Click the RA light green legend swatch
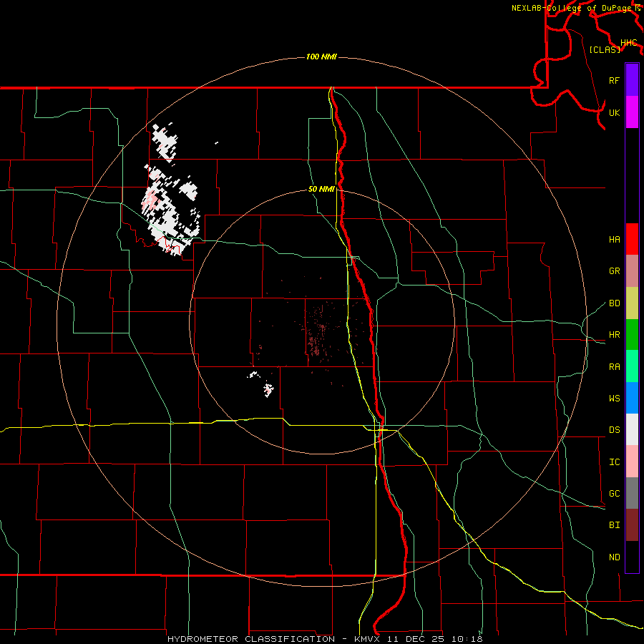 click(x=632, y=366)
